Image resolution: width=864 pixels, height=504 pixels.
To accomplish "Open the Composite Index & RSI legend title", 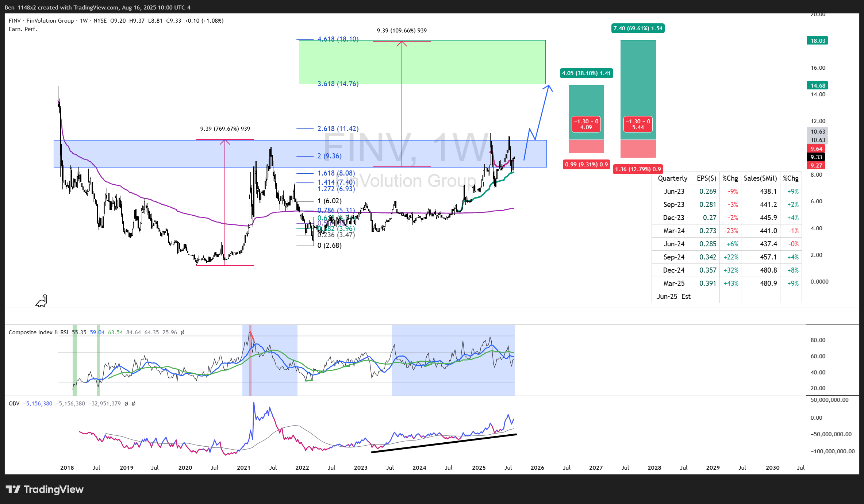I will [x=38, y=332].
